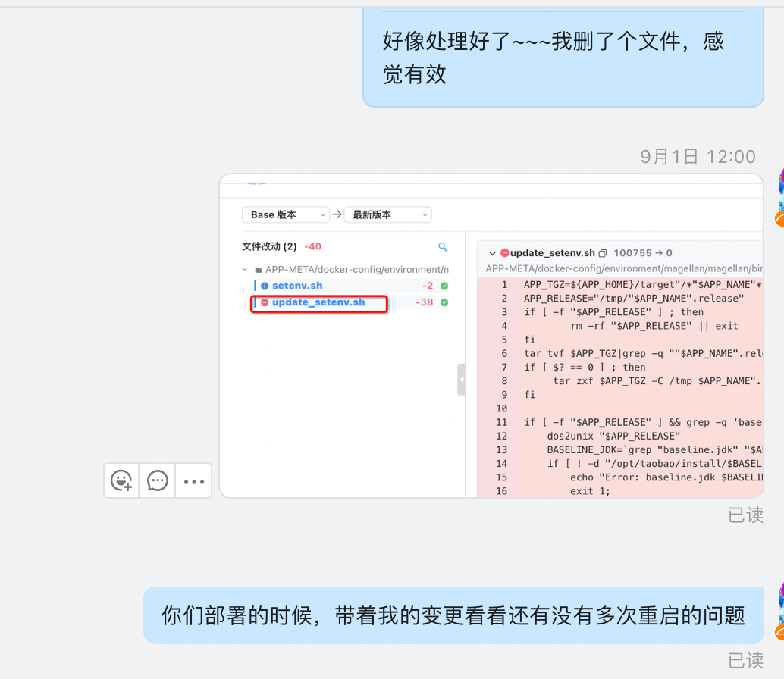
Task: Click the 已读 status under the last message
Action: [745, 660]
